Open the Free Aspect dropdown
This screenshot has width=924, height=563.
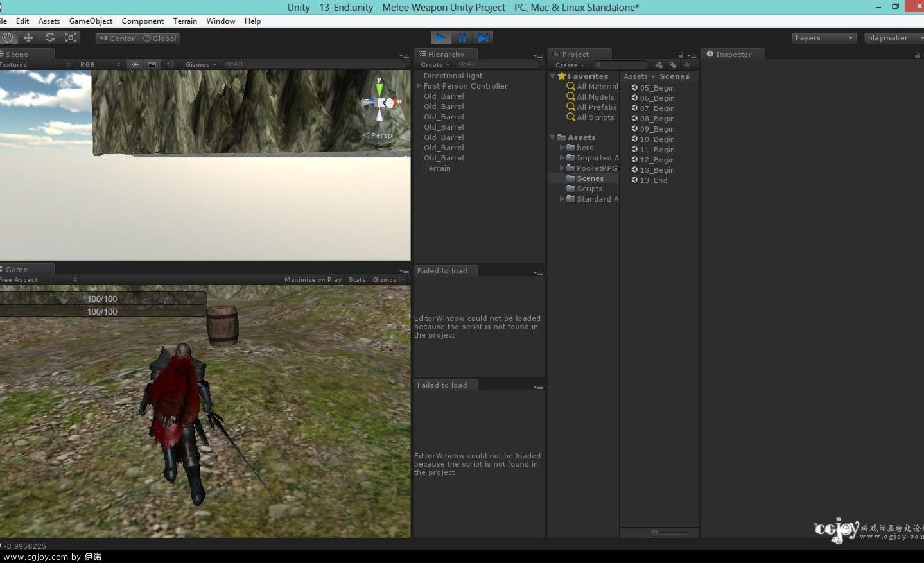click(39, 280)
